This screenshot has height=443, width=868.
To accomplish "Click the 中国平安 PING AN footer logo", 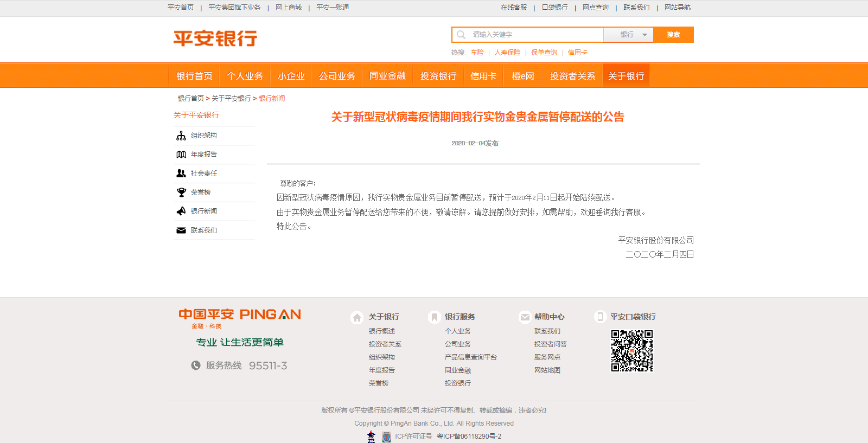I will pos(240,318).
